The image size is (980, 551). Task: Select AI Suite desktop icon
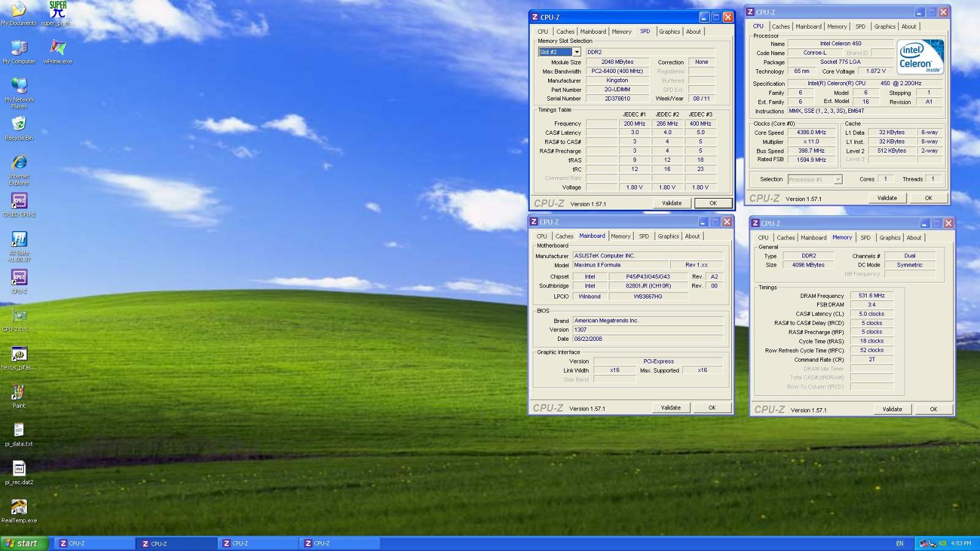19,246
